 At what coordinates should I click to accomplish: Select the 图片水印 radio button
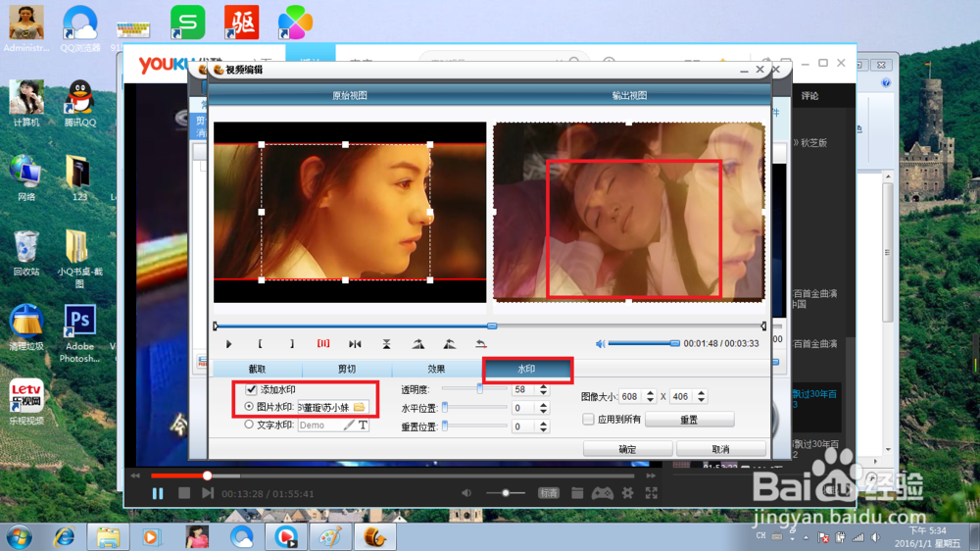(249, 407)
